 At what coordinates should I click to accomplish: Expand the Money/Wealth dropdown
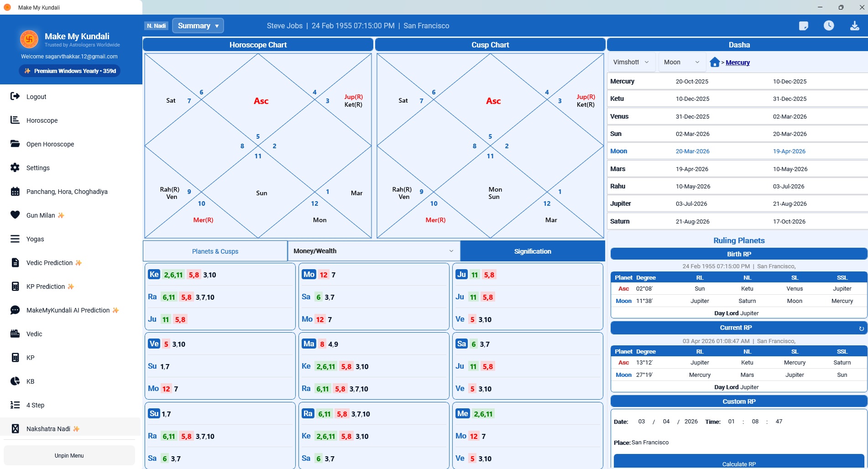(x=374, y=251)
